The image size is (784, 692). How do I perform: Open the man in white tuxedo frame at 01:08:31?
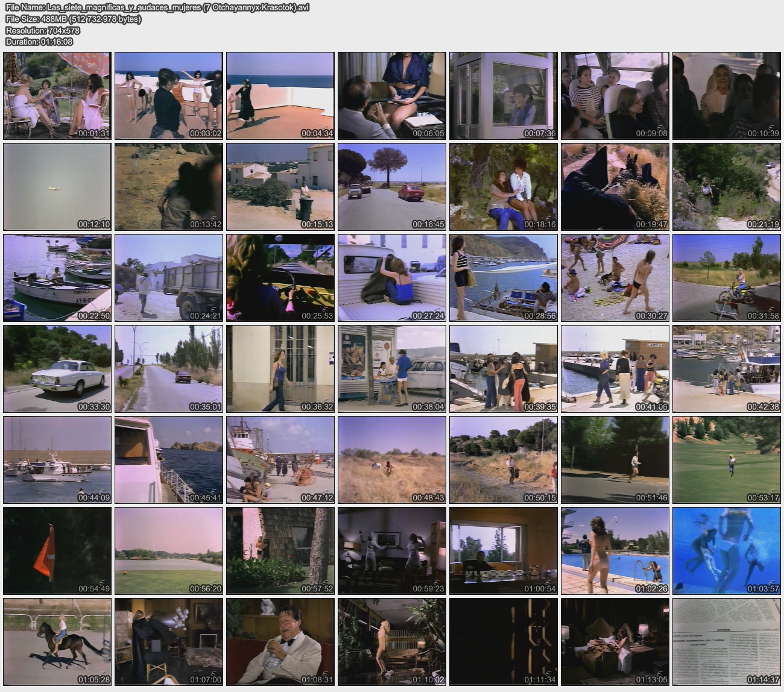(x=280, y=642)
